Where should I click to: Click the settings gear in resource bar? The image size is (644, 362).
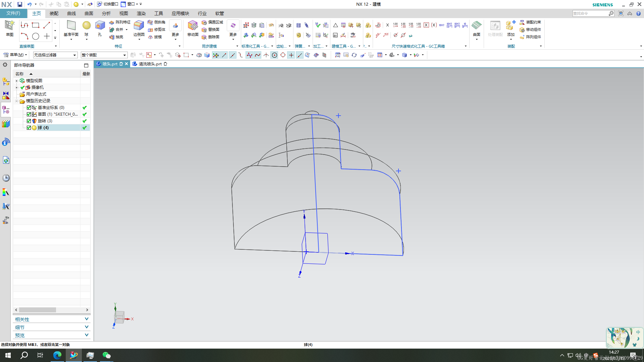[5, 65]
